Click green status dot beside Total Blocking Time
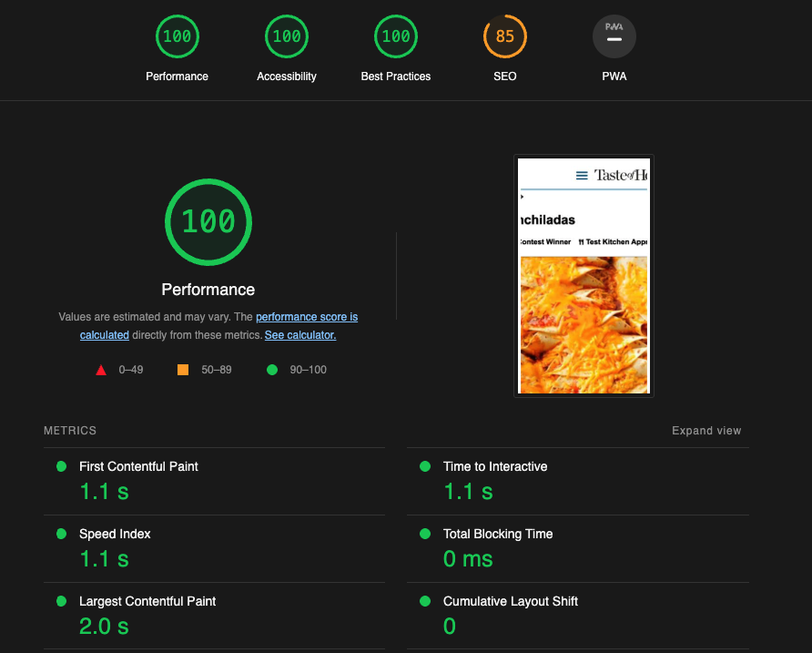The width and height of the screenshot is (812, 653). (x=425, y=534)
